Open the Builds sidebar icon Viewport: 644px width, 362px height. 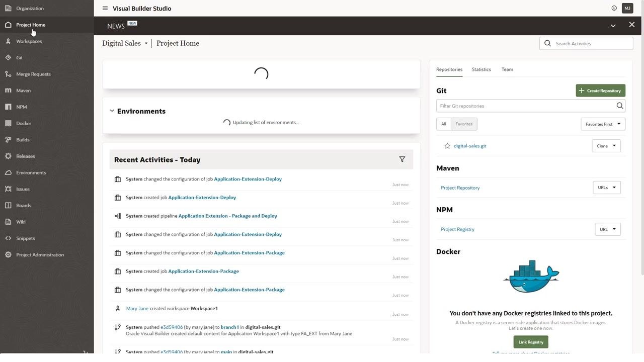8,140
